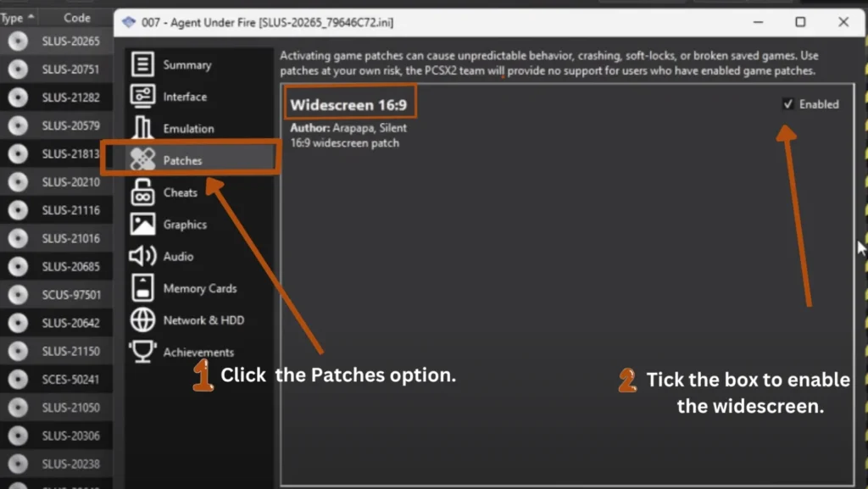This screenshot has height=489, width=868.
Task: Minimize the game properties window
Action: 759,22
